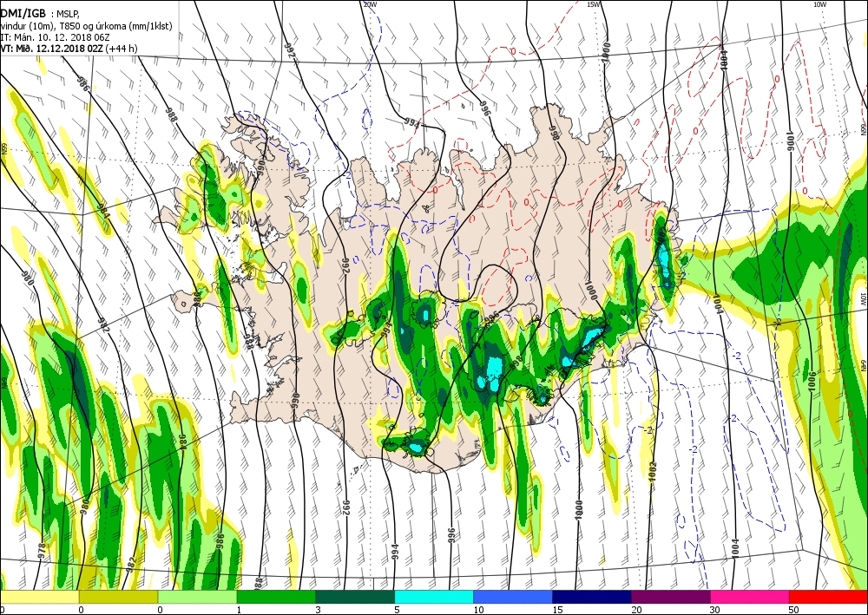Click the '15W' longitude label

(594, 4)
